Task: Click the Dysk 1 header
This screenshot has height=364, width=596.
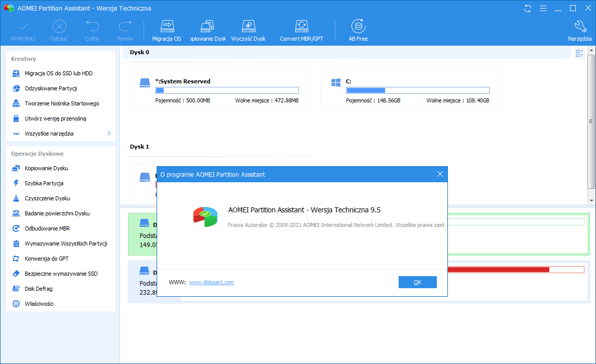Action: pos(140,147)
